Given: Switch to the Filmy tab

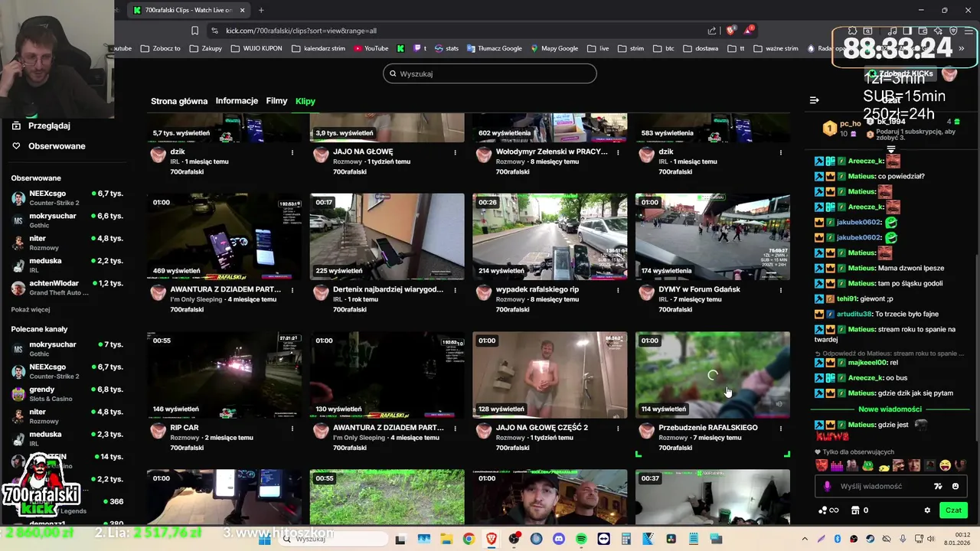Looking at the screenshot, I should point(276,101).
